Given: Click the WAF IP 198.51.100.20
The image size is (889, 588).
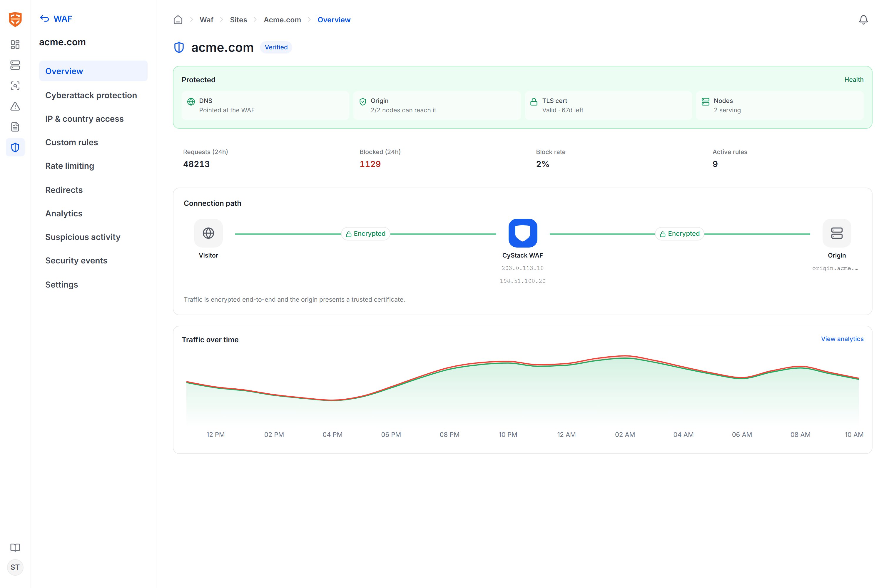Looking at the screenshot, I should point(522,281).
